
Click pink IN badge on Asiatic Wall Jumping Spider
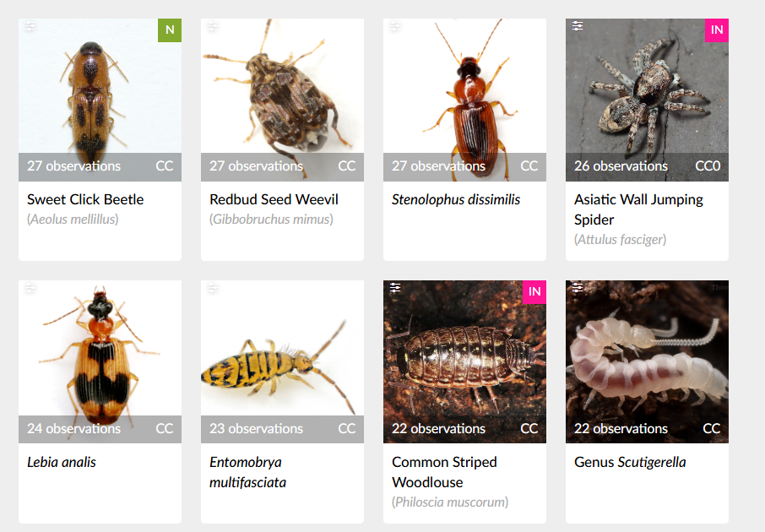[717, 30]
